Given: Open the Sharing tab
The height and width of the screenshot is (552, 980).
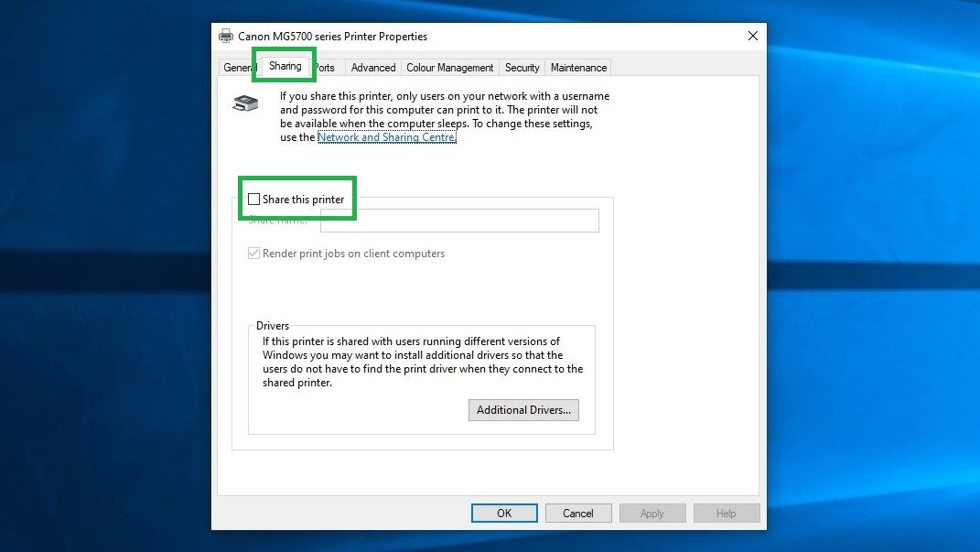Looking at the screenshot, I should tap(284, 66).
